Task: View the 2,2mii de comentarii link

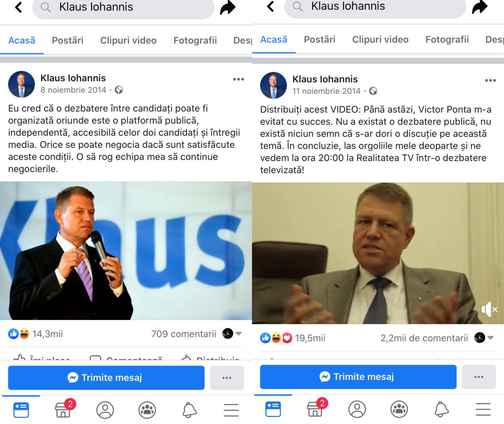Action: 424,338
